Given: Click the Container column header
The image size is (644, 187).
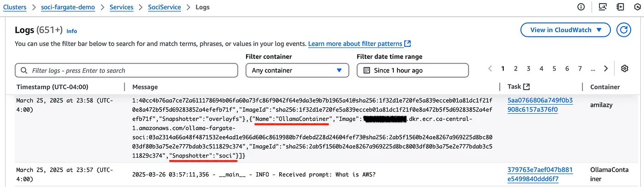Looking at the screenshot, I should 605,87.
